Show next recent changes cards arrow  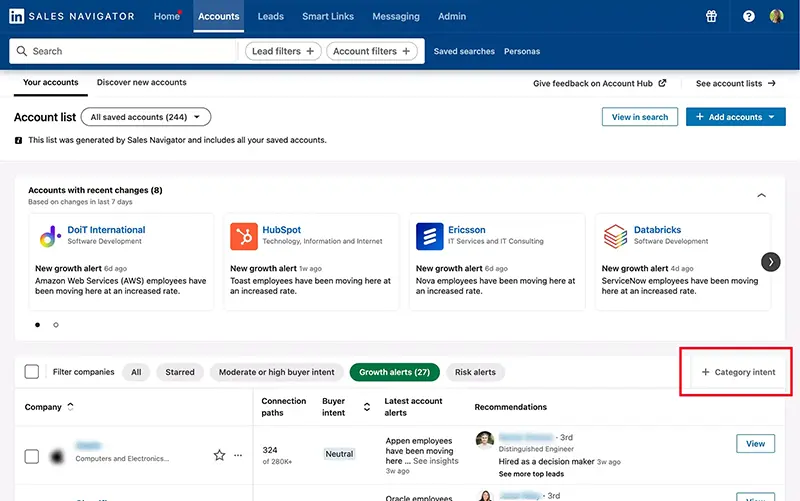tap(770, 262)
